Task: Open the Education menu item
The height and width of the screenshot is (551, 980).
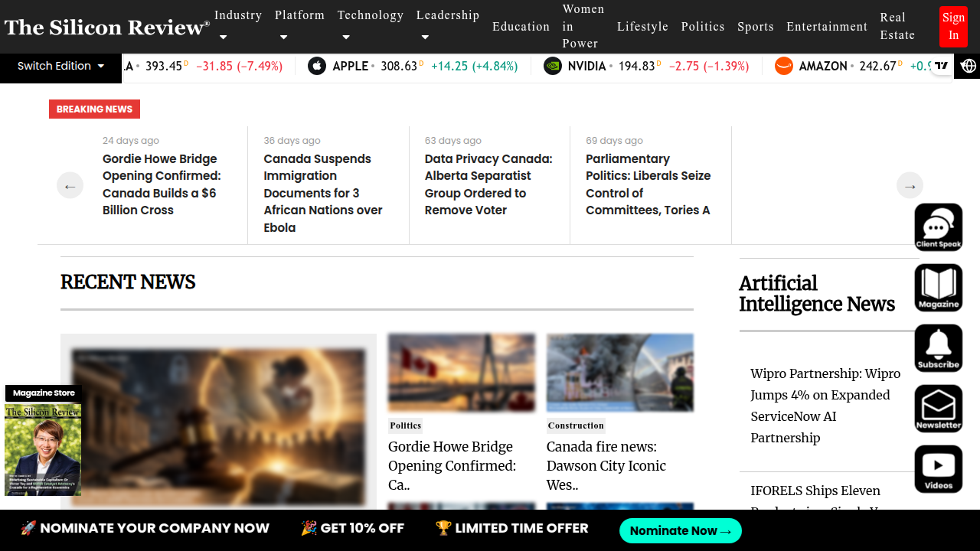Action: tap(521, 26)
